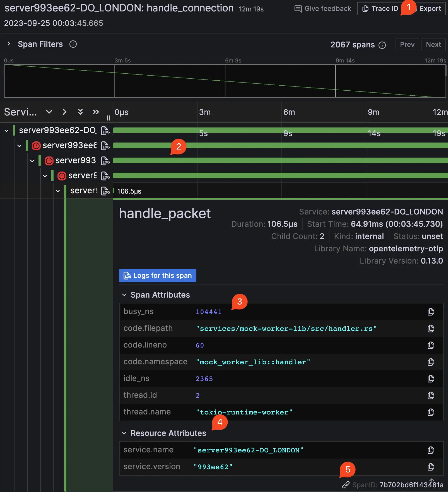Expand one span level with the chevron-right icon

tap(64, 112)
